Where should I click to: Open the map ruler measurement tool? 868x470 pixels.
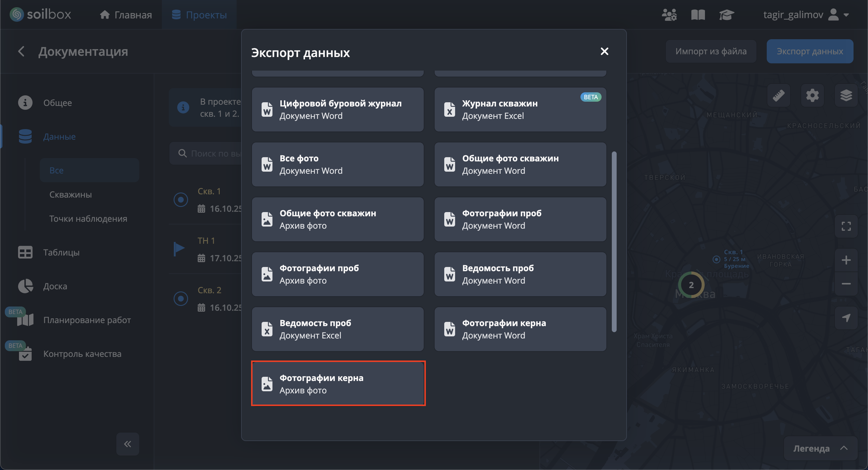tap(778, 95)
